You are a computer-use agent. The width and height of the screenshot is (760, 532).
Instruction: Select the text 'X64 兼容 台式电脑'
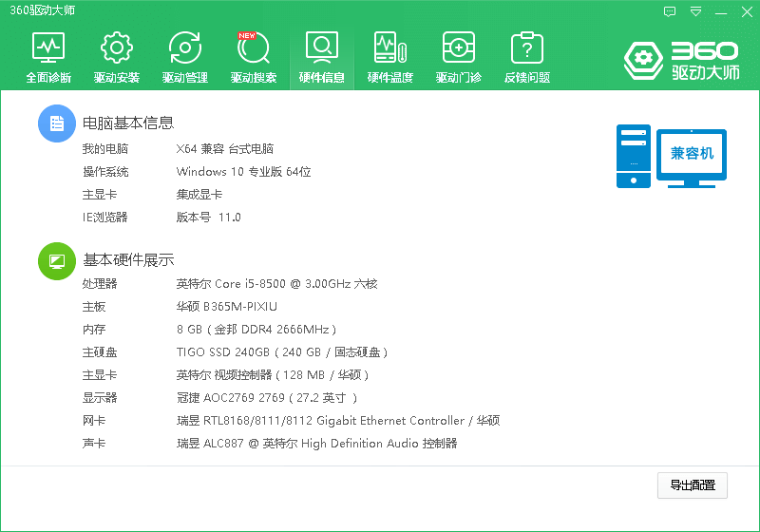coord(225,149)
